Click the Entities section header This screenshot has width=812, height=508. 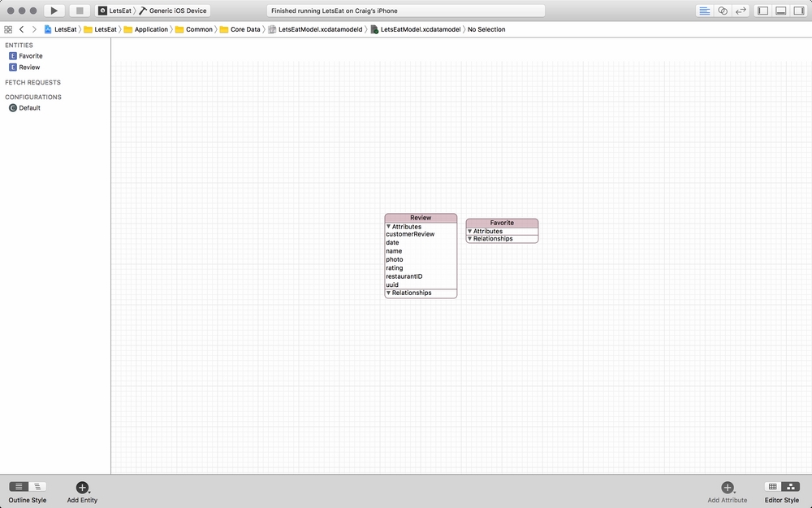(x=19, y=45)
